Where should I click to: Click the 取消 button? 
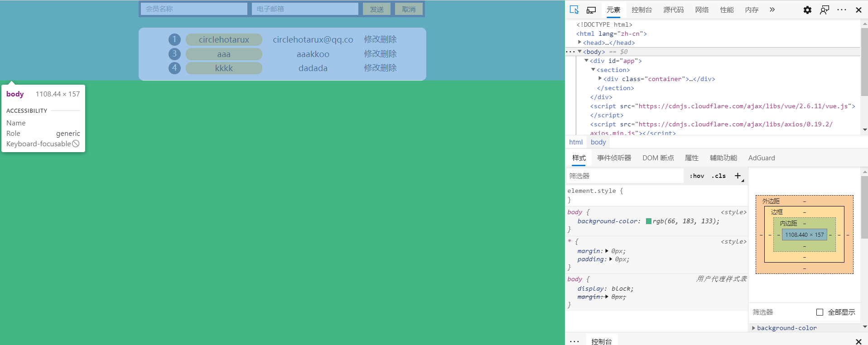tap(409, 9)
